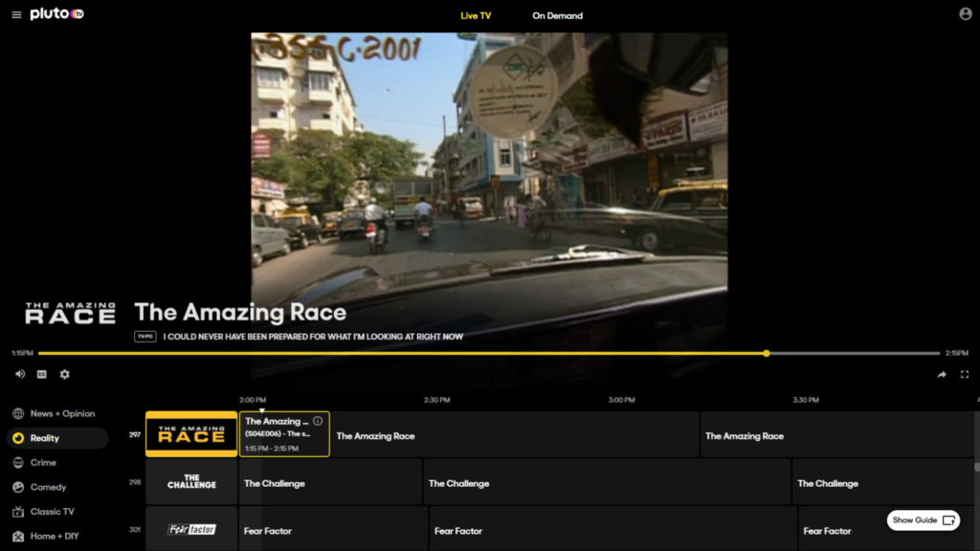Click the 3:00 PM time label
980x551 pixels.
click(x=621, y=400)
